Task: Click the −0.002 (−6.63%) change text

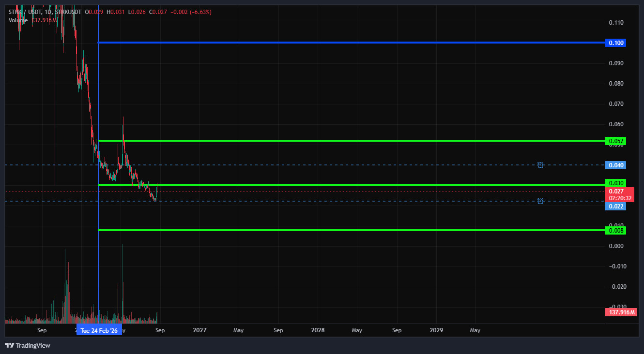Action: 191,12
